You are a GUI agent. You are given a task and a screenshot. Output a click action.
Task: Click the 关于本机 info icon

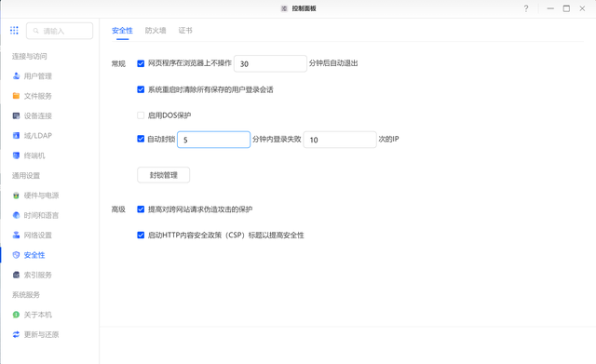[x=16, y=315]
